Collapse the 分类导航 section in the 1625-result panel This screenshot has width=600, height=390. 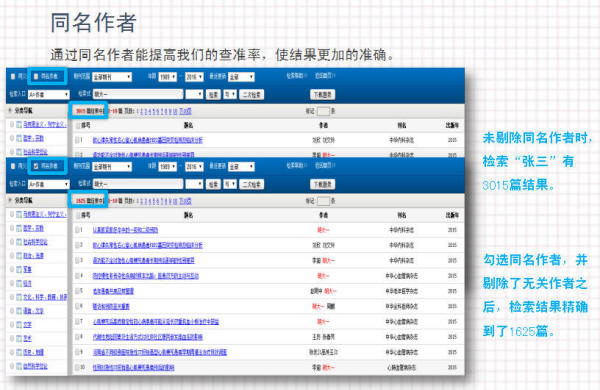tap(10, 200)
